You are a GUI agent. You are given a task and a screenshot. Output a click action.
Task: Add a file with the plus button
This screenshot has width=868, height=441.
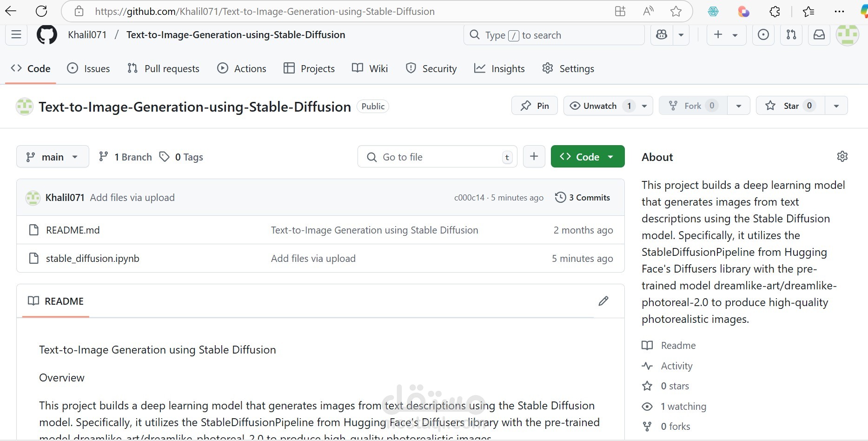tap(534, 157)
